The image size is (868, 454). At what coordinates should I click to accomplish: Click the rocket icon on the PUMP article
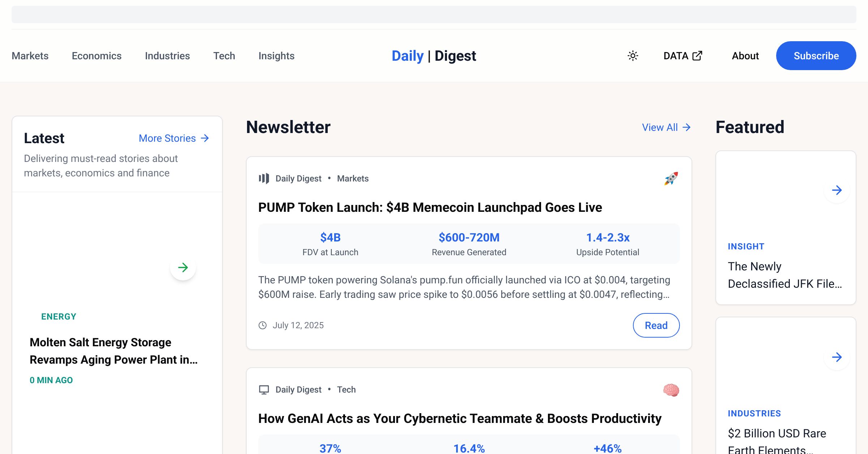tap(670, 178)
